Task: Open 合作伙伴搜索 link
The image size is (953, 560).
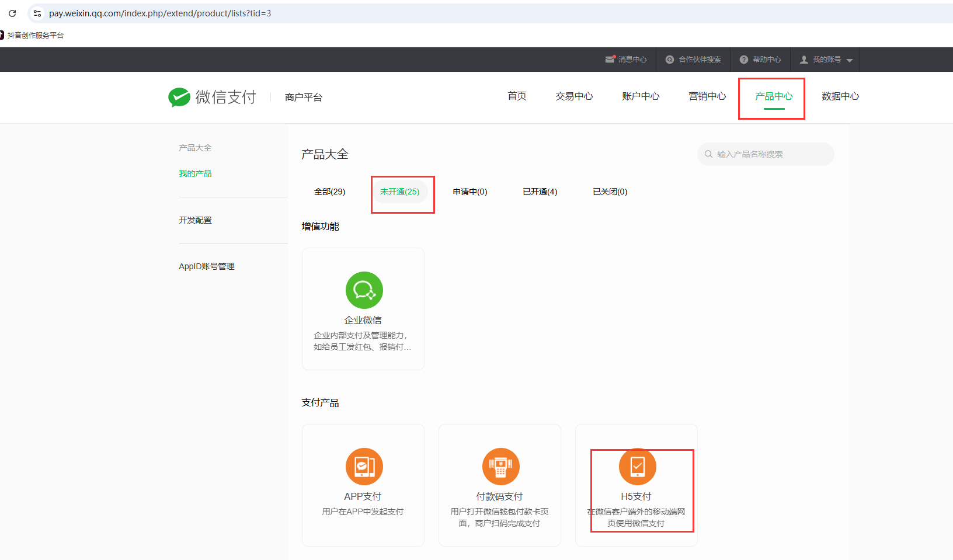Action: pyautogui.click(x=700, y=60)
